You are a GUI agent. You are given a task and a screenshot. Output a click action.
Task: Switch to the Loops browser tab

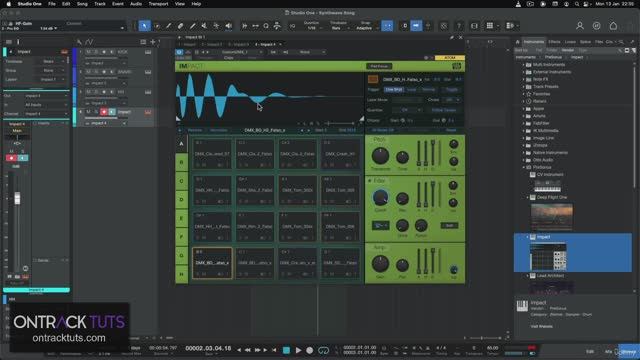pos(570,42)
